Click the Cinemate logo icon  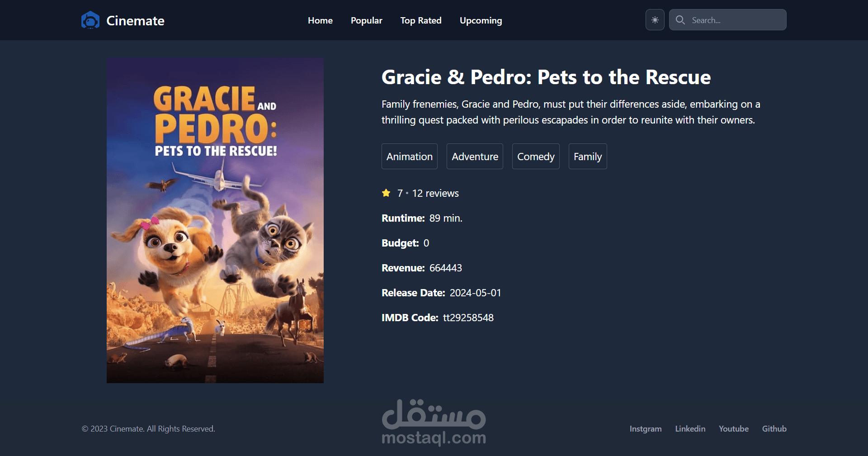point(90,20)
